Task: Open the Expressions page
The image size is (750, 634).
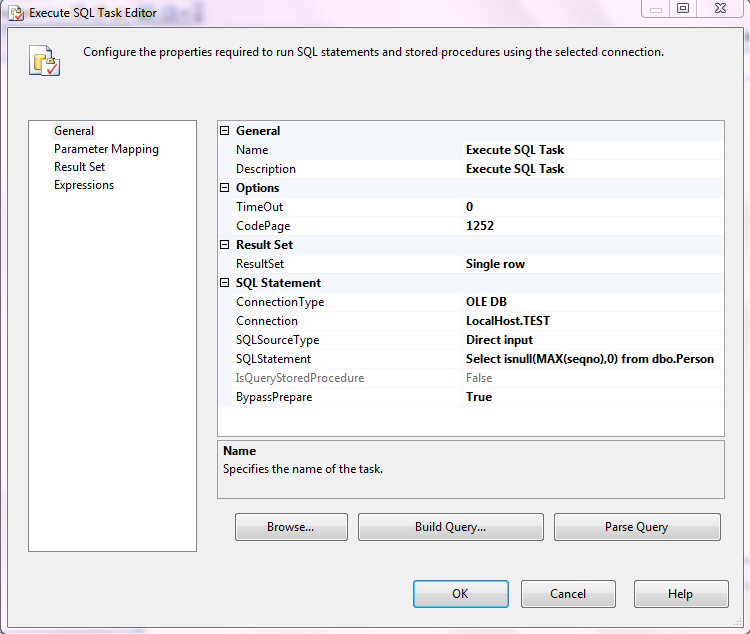Action: (x=84, y=185)
